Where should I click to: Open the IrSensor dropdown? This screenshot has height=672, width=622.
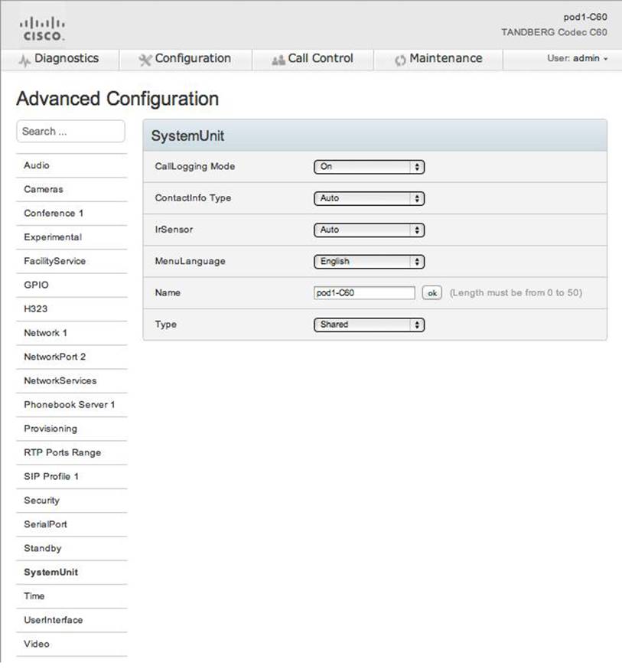369,230
